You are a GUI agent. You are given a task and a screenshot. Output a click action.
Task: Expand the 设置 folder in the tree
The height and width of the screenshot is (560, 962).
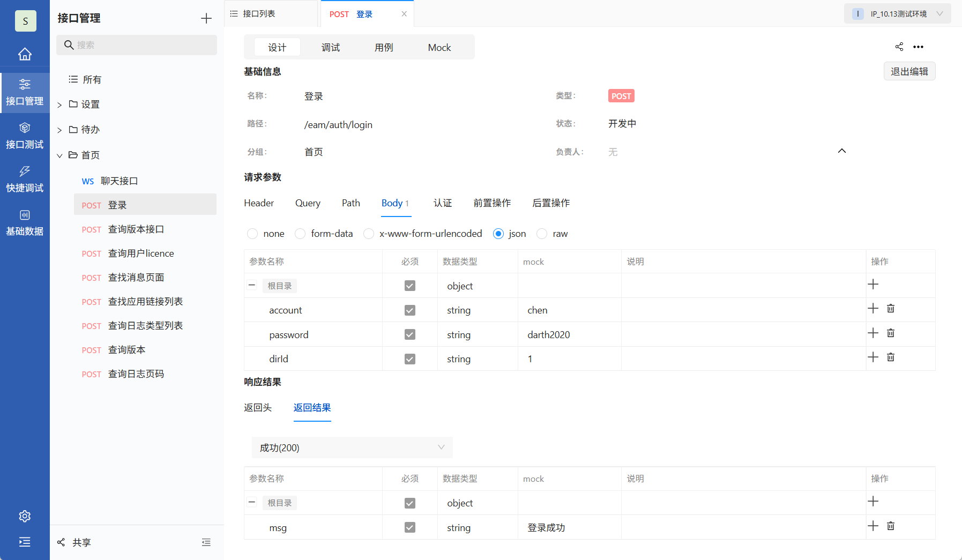click(60, 104)
